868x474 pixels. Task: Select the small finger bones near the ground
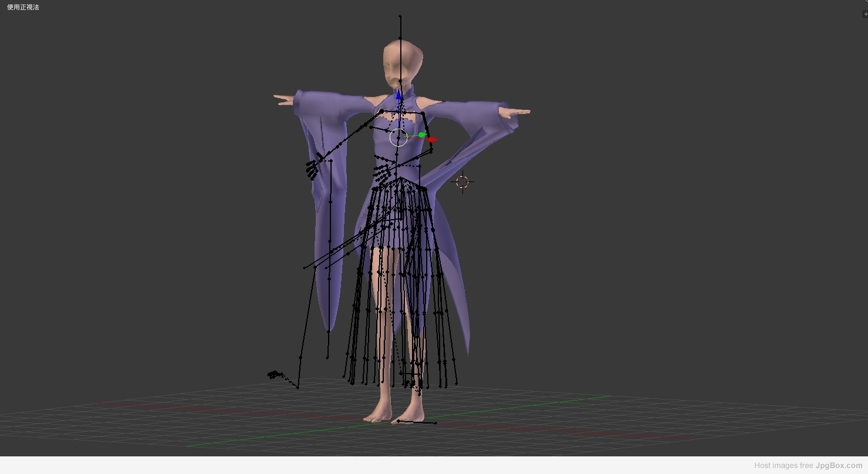[x=276, y=374]
